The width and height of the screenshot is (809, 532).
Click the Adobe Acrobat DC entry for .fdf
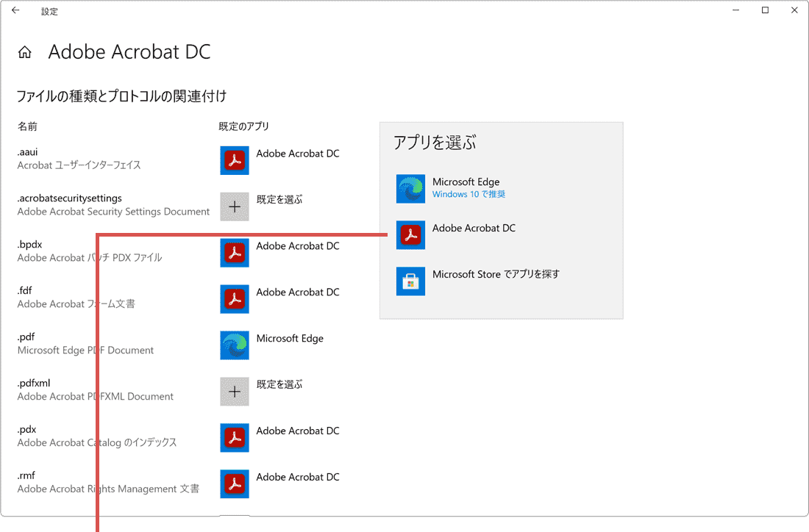(x=297, y=292)
